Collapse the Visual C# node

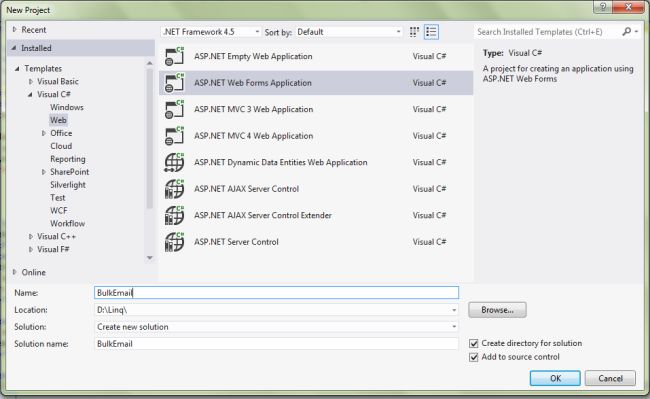(x=30, y=94)
